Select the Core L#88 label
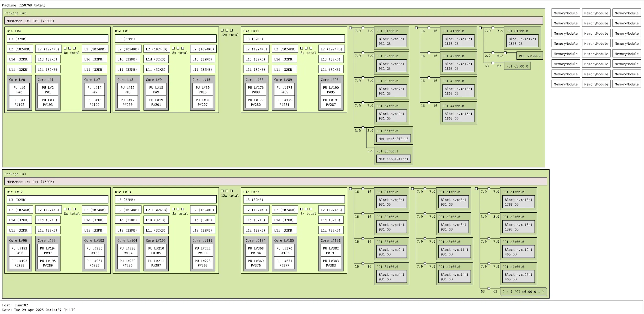The width and height of the screenshot is (644, 314). click(254, 80)
